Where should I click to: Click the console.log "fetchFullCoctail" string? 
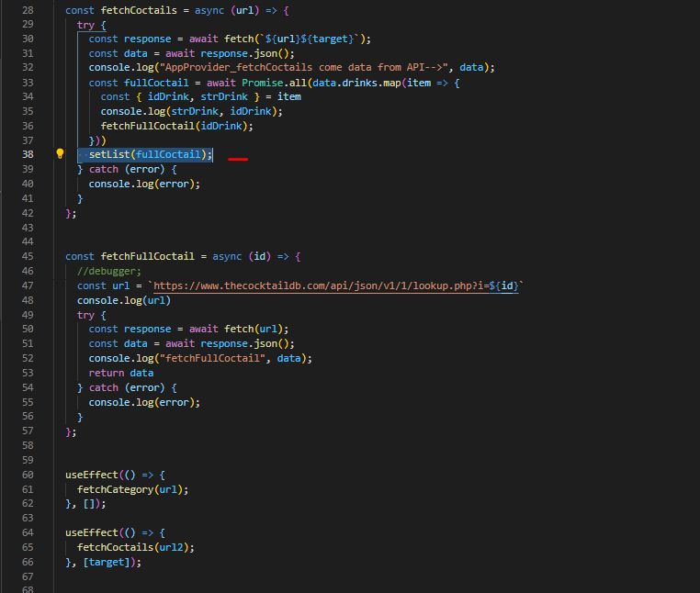212,358
